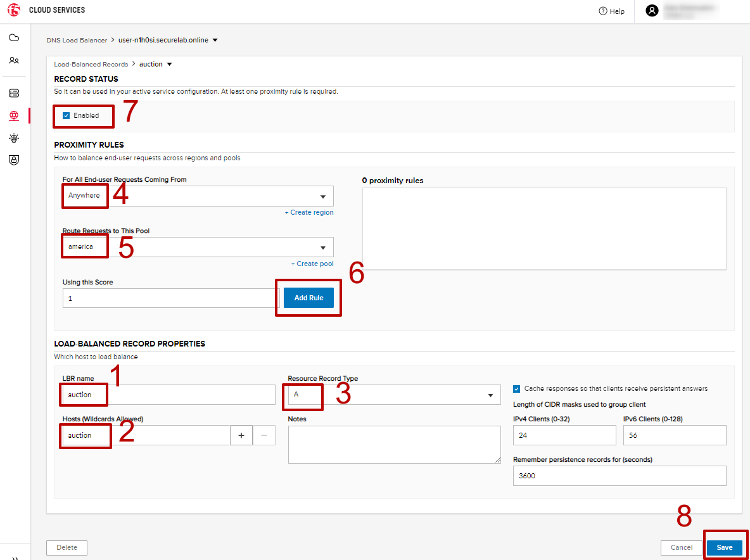Click the CLOUD SERVICES title text
The height and width of the screenshot is (560, 750).
pyautogui.click(x=57, y=10)
